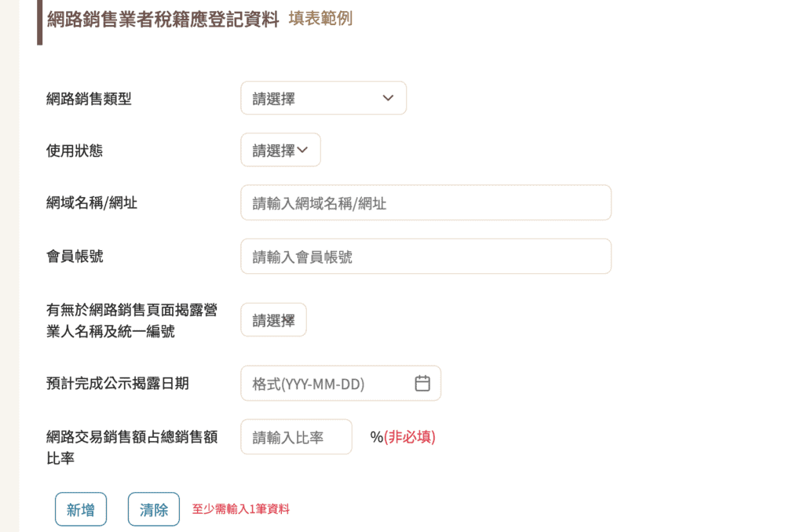This screenshot has width=804, height=532.
Task: Open the 填表範例 link
Action: pos(320,19)
